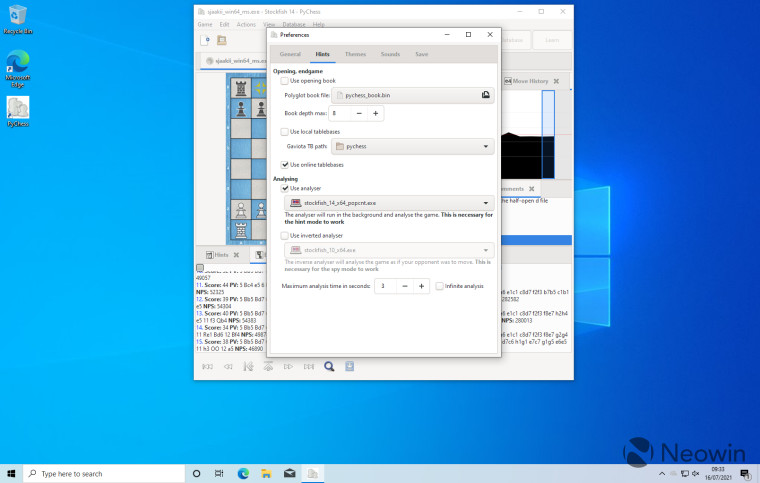Click the file open icon for Polyglot book
Screen dimensions: 760x483
click(x=485, y=95)
